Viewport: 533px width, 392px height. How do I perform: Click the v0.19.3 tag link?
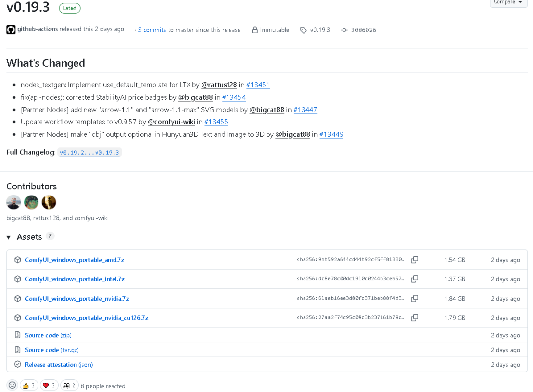(320, 30)
